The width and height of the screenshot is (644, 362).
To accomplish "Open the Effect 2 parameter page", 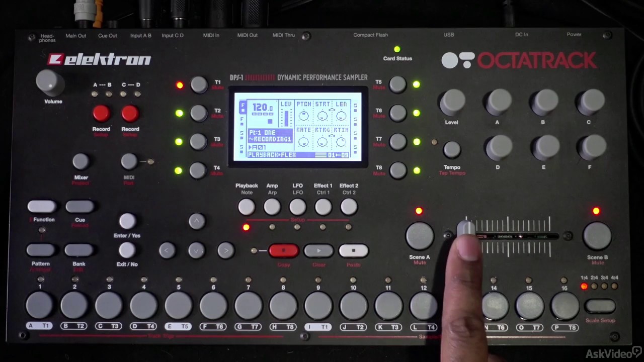I will (x=349, y=207).
